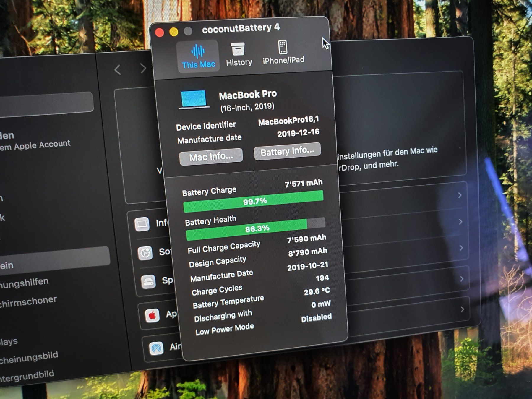The width and height of the screenshot is (532, 399).
Task: Expand the third settings row chevron
Action: [x=461, y=248]
